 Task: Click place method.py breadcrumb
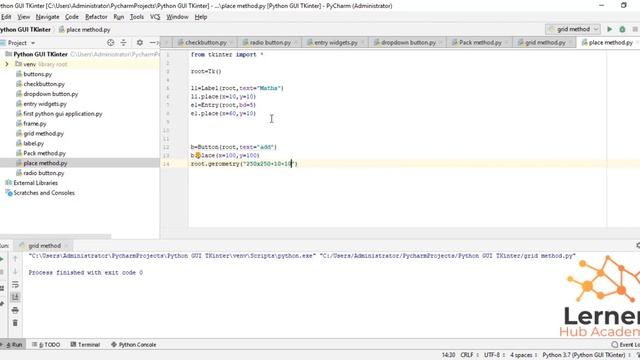coord(84,30)
